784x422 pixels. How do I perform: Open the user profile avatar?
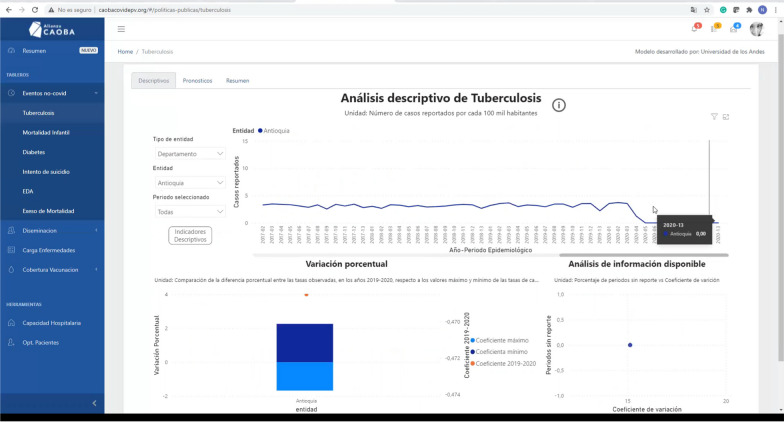[756, 29]
